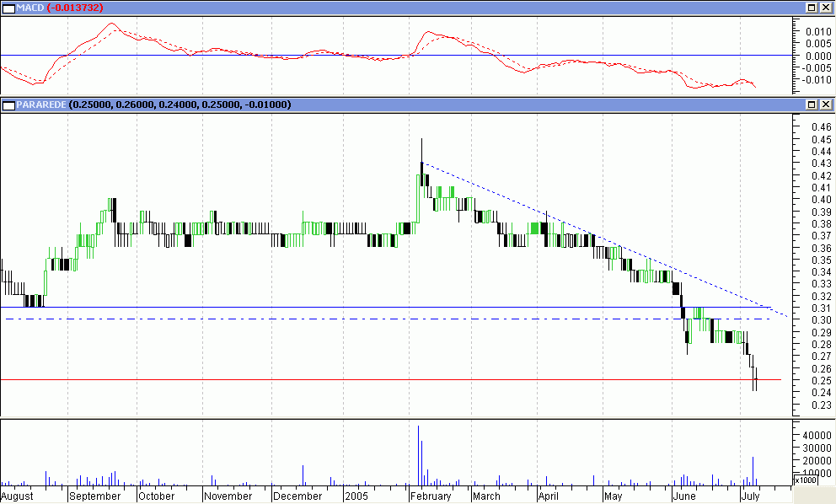Open the PARAREDE pane control-menu icon

(x=8, y=105)
